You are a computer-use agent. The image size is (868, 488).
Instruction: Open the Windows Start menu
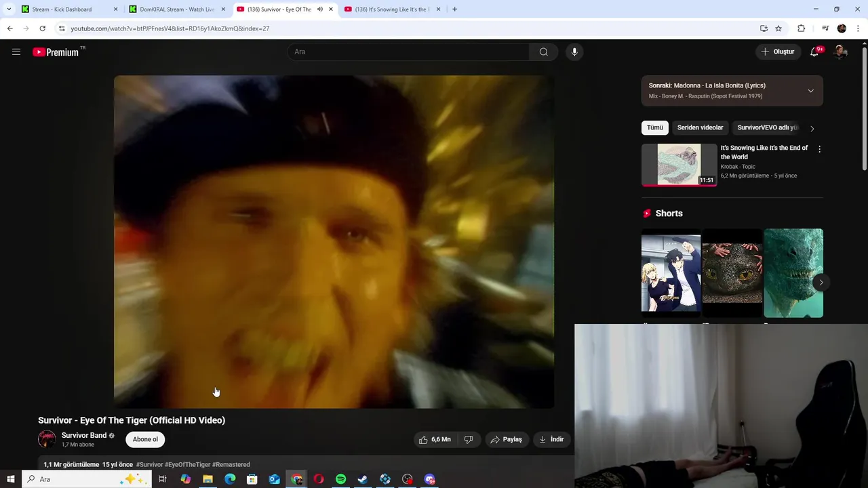pyautogui.click(x=11, y=479)
